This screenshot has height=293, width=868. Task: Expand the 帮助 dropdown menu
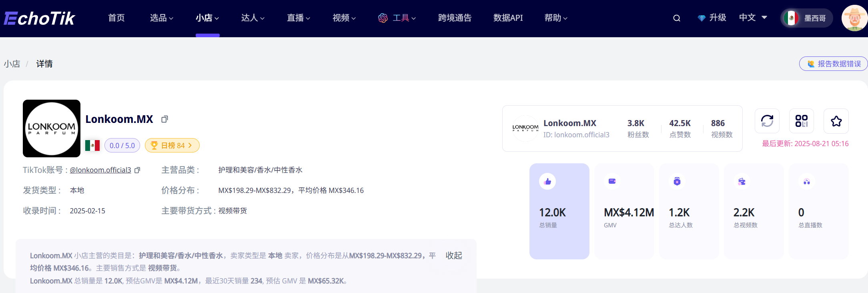coord(556,18)
